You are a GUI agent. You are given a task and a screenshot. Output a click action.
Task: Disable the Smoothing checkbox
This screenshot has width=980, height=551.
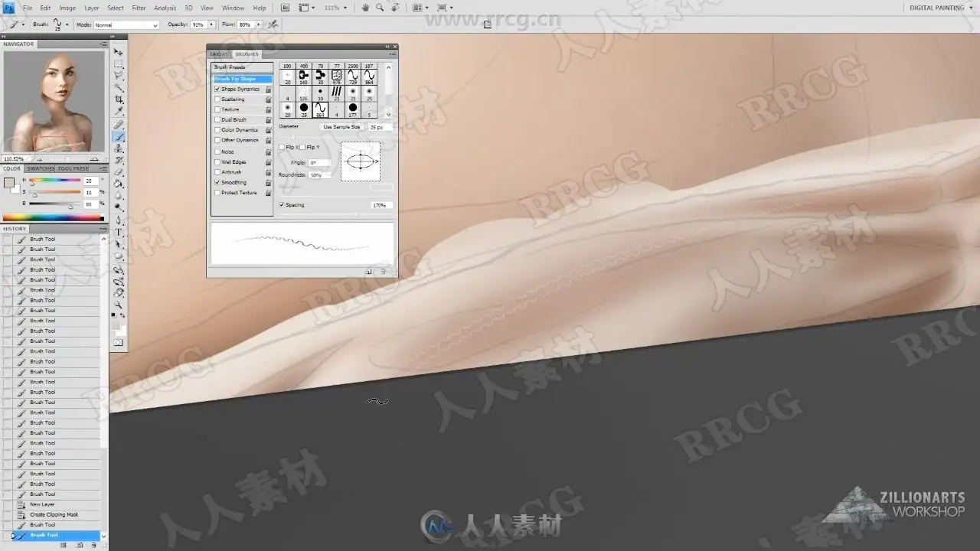point(217,183)
